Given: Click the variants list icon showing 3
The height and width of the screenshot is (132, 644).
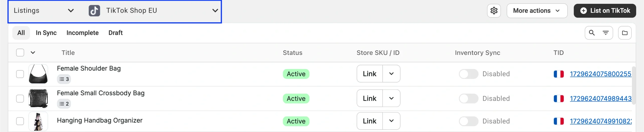Looking at the screenshot, I should point(64,79).
